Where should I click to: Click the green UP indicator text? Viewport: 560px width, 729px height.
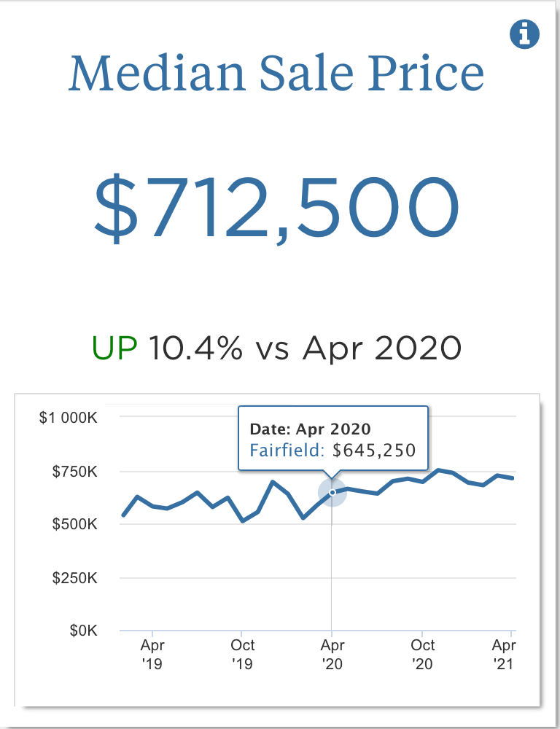pyautogui.click(x=114, y=348)
